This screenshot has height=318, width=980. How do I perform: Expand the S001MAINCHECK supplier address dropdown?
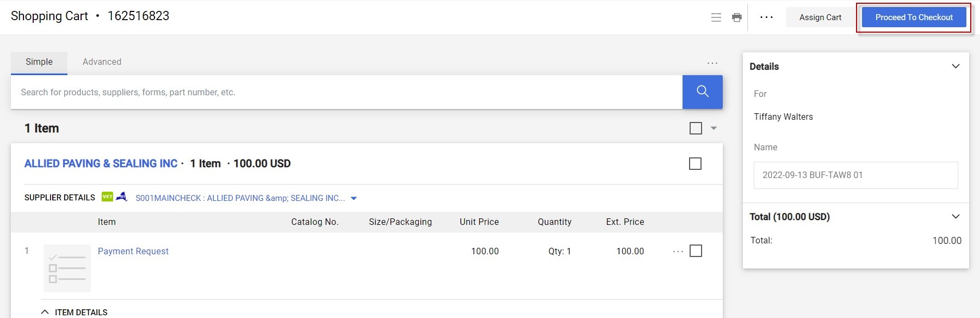coord(354,198)
